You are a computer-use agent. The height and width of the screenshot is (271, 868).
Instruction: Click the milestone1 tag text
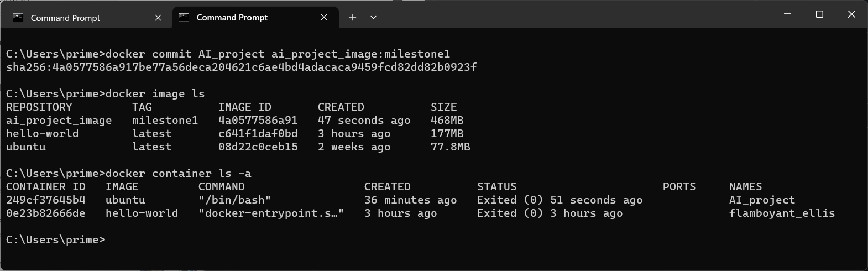165,121
